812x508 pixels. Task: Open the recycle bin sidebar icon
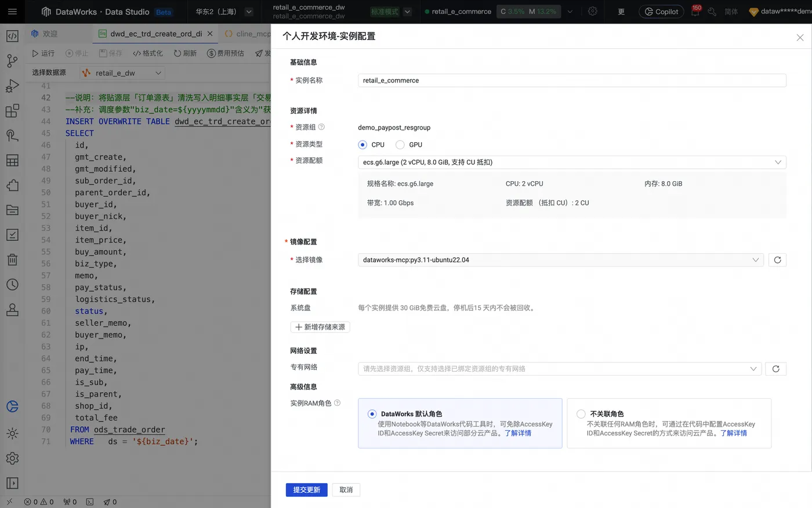click(12, 260)
